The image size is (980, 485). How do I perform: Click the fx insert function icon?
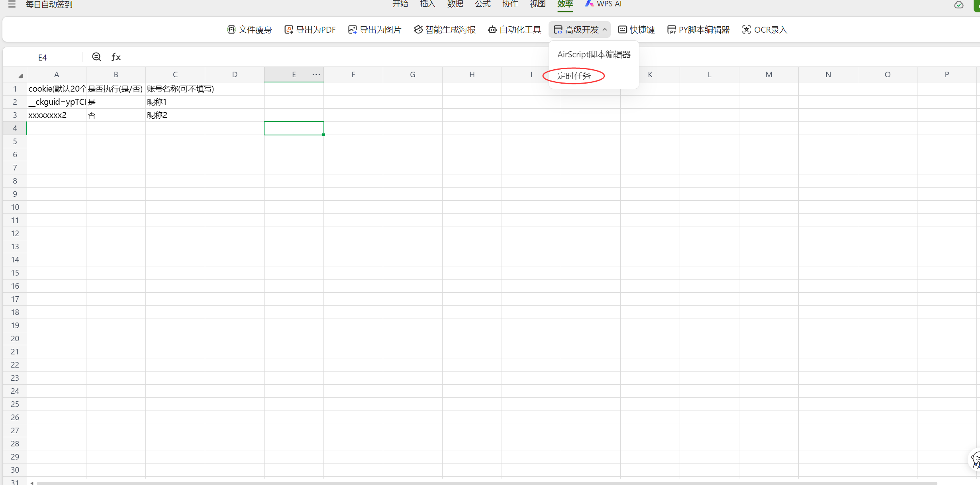pos(116,57)
